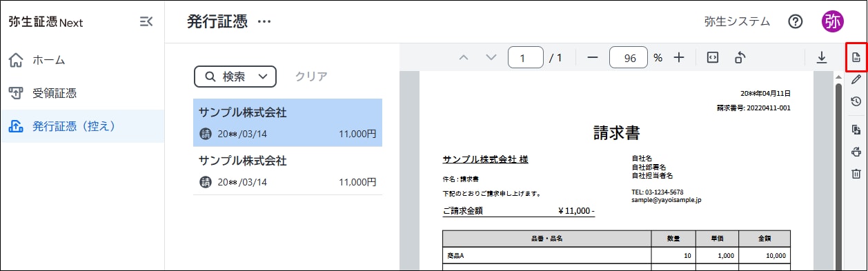Select the highlighted サンプル株式会社 list entry
868x271 pixels.
click(288, 123)
